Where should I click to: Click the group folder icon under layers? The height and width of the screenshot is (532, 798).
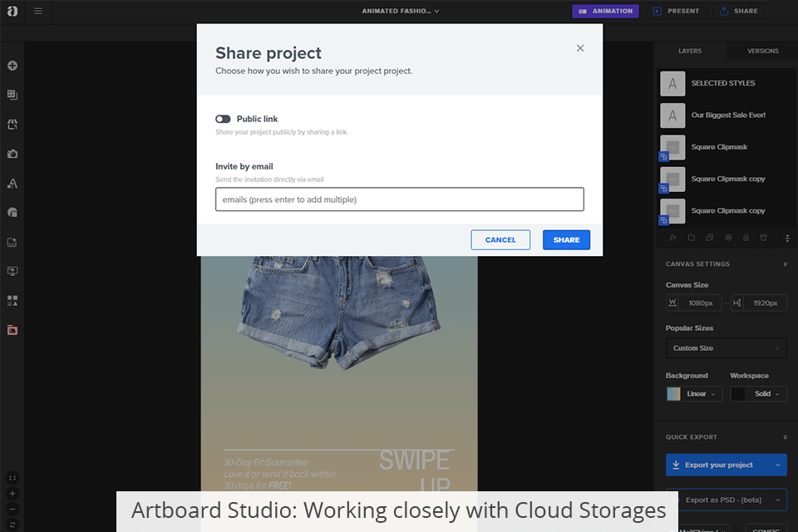pos(691,238)
